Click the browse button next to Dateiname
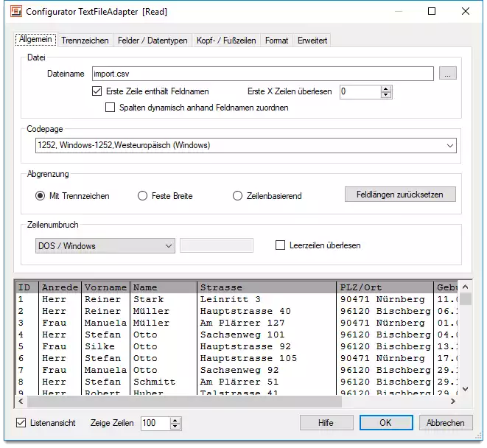487x448 pixels. pyautogui.click(x=447, y=73)
